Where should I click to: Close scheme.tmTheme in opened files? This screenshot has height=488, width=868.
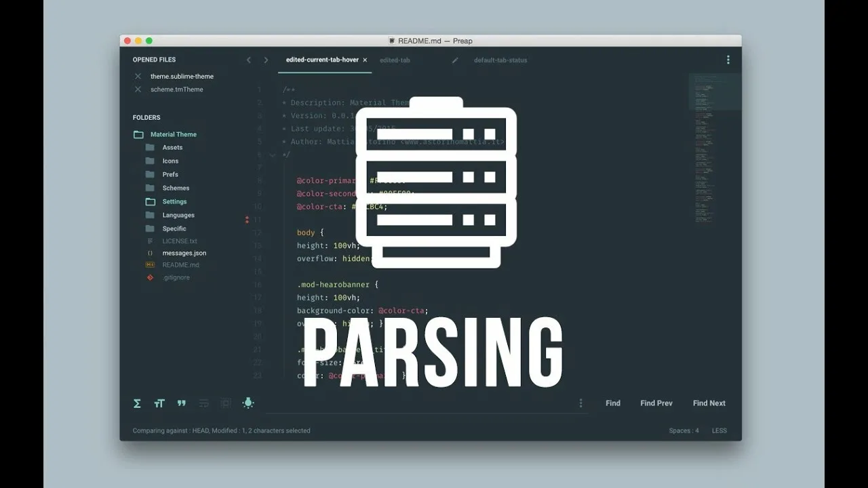(138, 89)
